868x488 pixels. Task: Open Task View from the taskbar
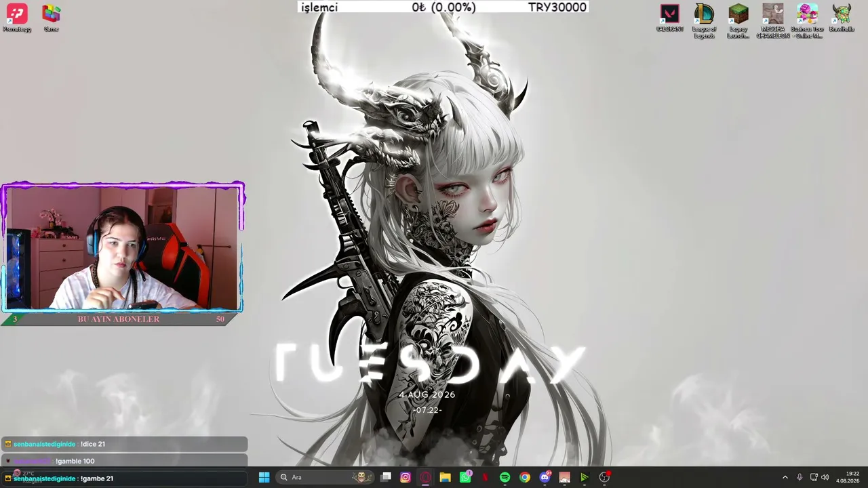tap(386, 477)
